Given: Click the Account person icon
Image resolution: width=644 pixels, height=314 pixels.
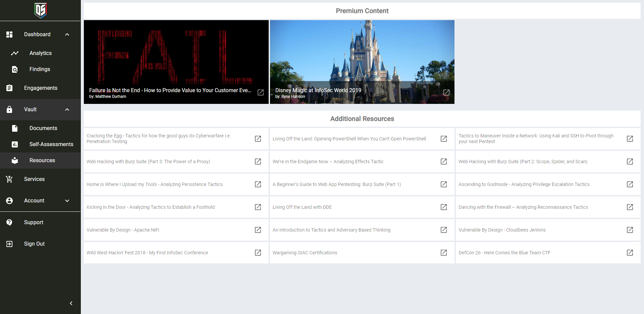Looking at the screenshot, I should coord(9,201).
